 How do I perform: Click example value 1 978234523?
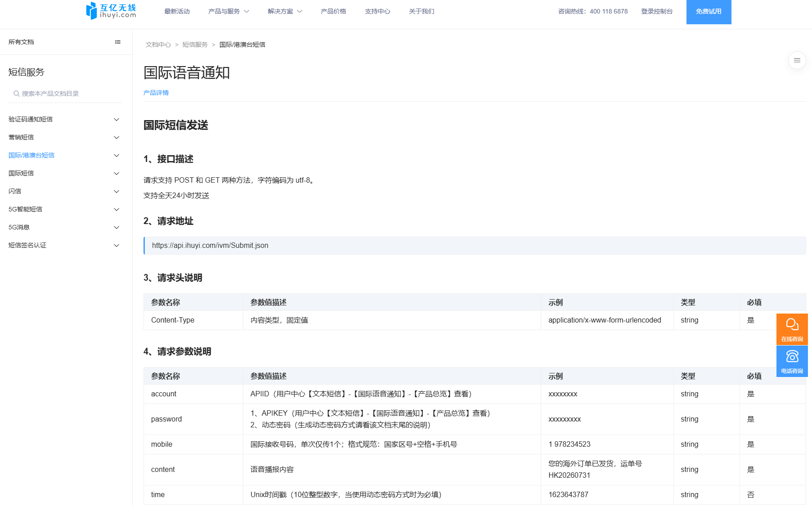570,444
